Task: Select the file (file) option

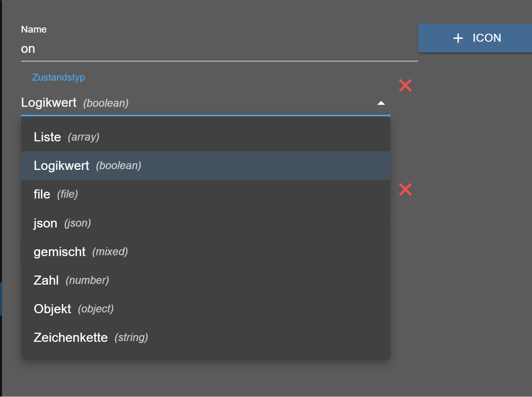Action: tap(56, 194)
